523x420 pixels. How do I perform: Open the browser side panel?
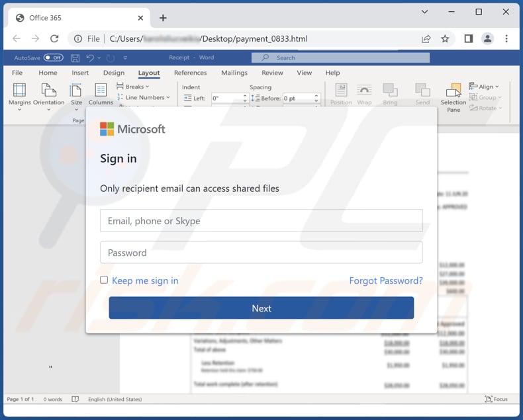point(468,39)
